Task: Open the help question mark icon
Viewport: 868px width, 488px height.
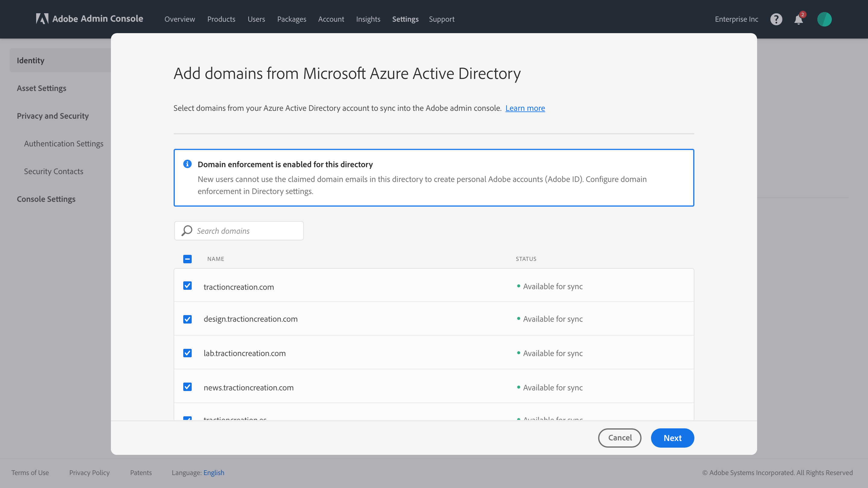Action: (776, 19)
